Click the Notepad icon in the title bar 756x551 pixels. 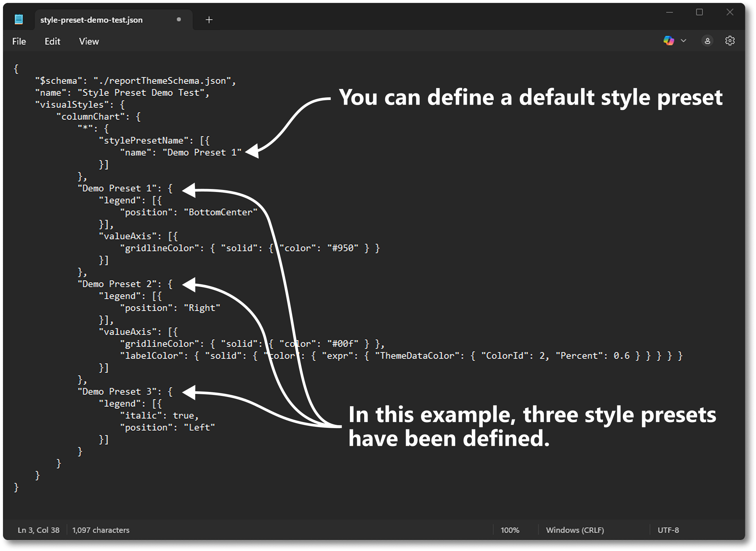tap(19, 20)
